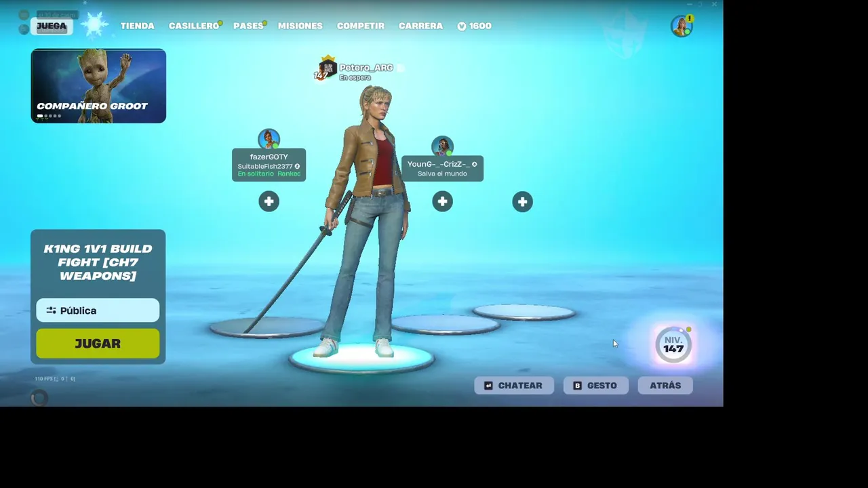This screenshot has width=868, height=488.
Task: Open the MISIONES tab
Action: pos(300,26)
